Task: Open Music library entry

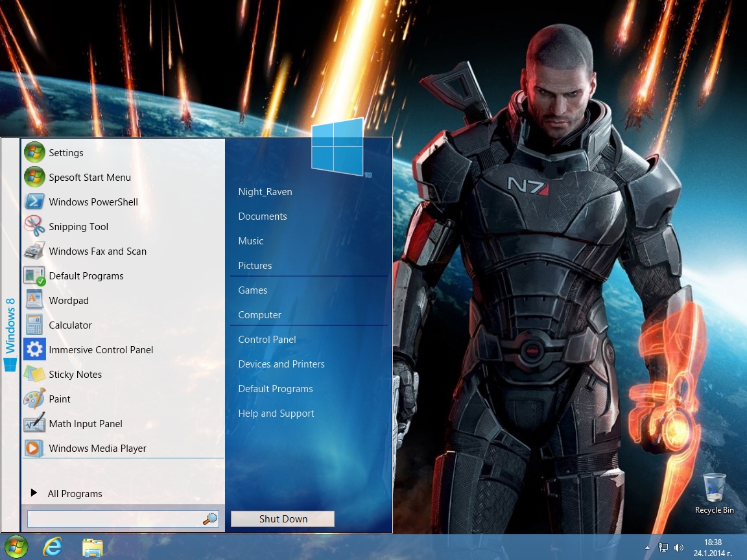Action: coord(251,241)
